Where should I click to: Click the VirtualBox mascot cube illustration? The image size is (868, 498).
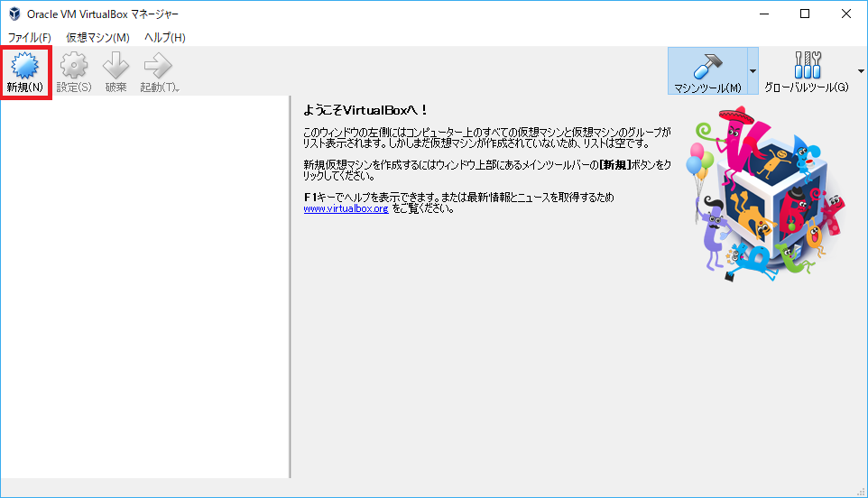tap(766, 193)
